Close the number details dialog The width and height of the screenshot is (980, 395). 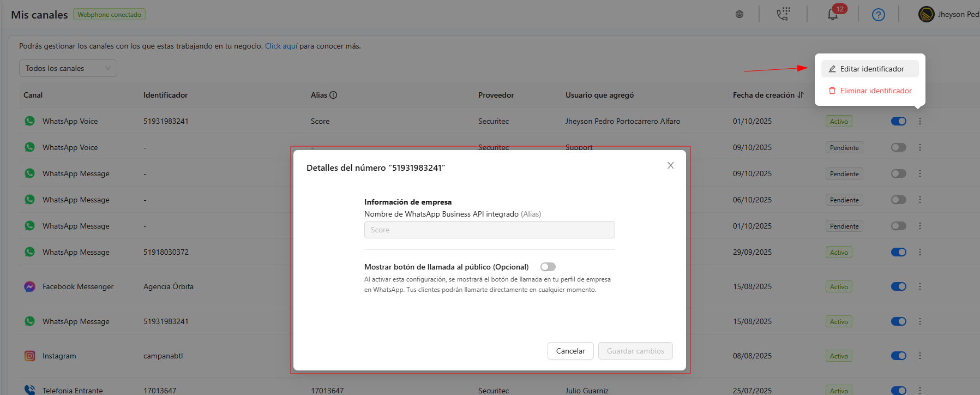(x=671, y=165)
